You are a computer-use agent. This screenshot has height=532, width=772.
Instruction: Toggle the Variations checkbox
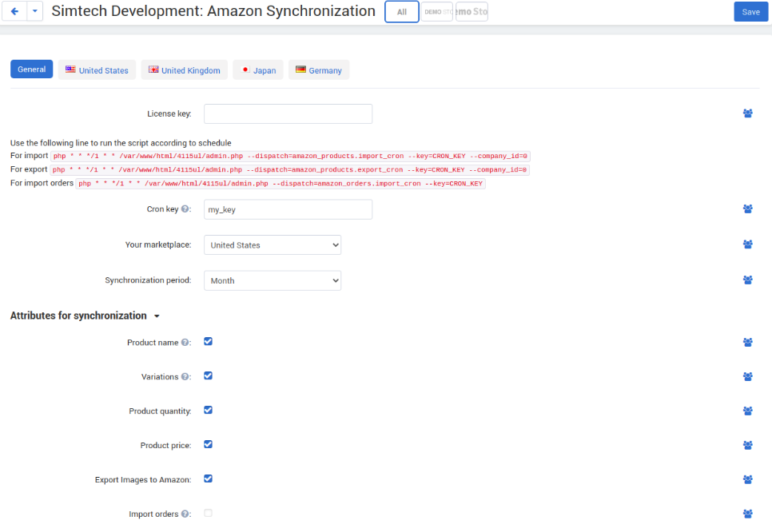click(x=209, y=376)
